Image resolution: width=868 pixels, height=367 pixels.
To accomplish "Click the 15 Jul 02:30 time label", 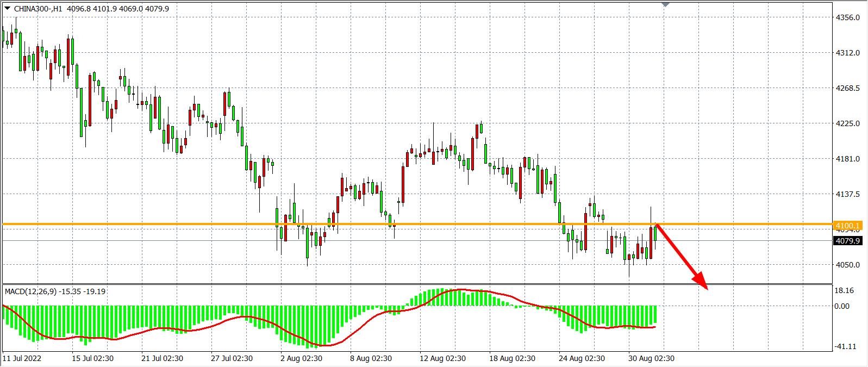I will 92,358.
